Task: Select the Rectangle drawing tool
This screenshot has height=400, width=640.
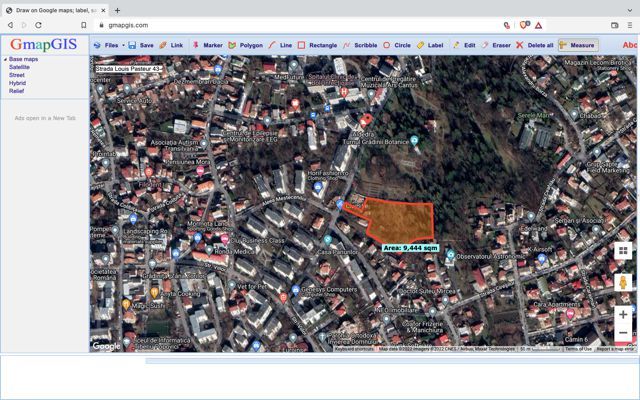Action: click(317, 45)
